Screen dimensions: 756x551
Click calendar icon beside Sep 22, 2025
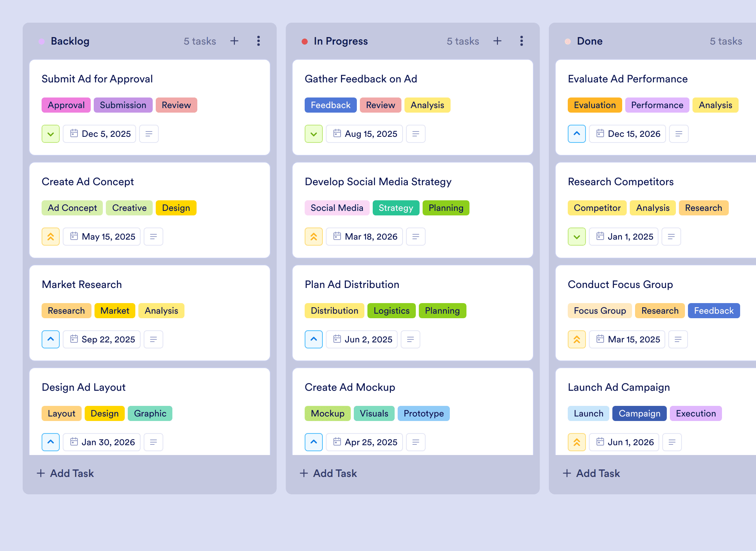point(74,339)
